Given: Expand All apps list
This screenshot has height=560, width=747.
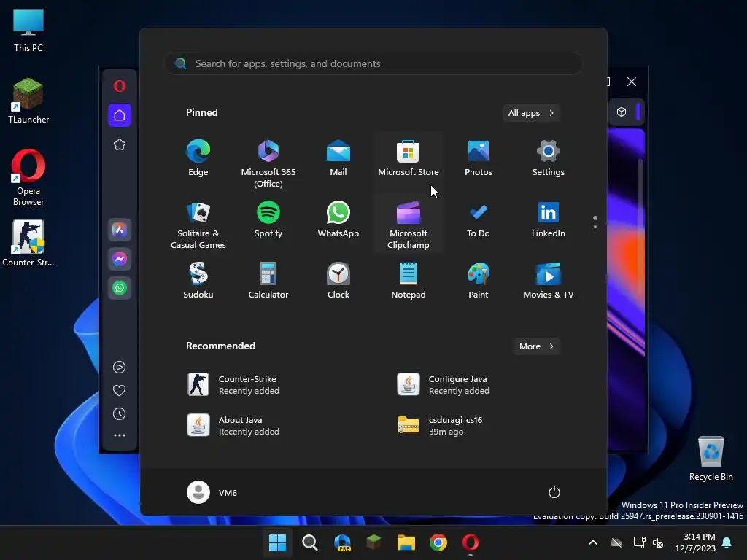Looking at the screenshot, I should (531, 113).
